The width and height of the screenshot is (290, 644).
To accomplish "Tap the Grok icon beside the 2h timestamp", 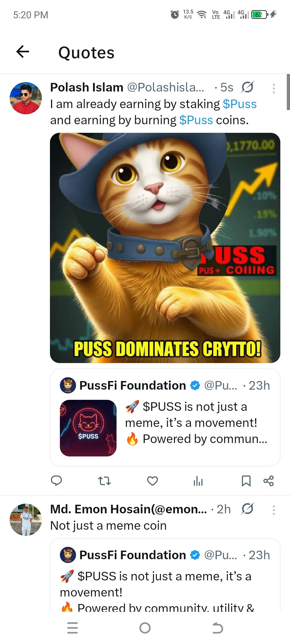I will [247, 509].
